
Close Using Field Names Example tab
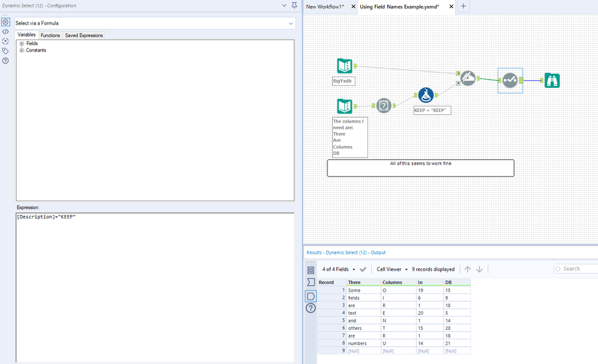(x=451, y=7)
